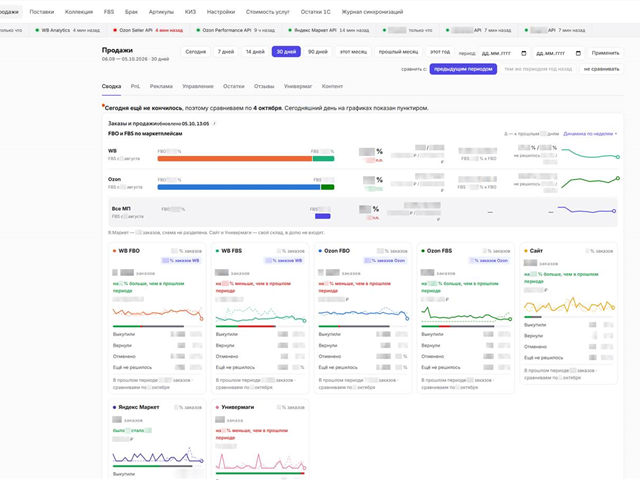Image resolution: width=640 pixels, height=480 pixels.
Task: Select the 30 дней period
Action: click(286, 52)
